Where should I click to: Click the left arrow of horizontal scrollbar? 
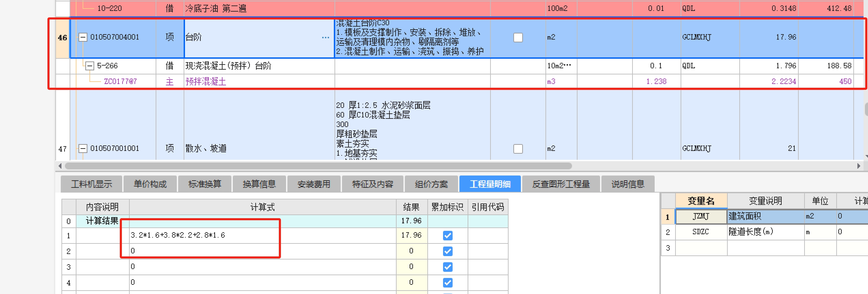coord(60,166)
